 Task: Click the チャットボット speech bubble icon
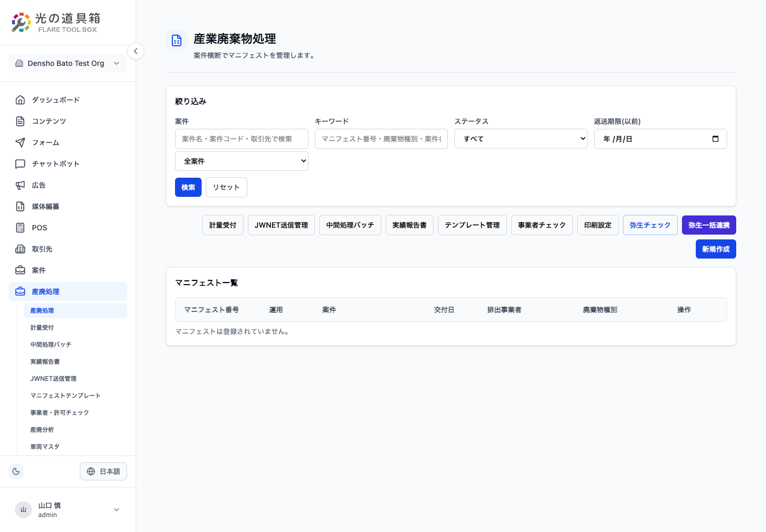[20, 164]
